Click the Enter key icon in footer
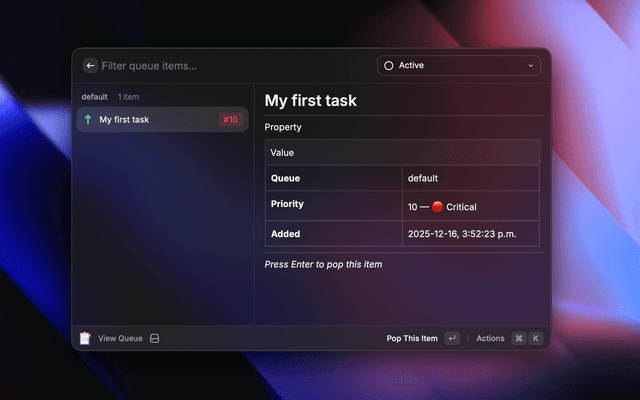 click(x=453, y=338)
